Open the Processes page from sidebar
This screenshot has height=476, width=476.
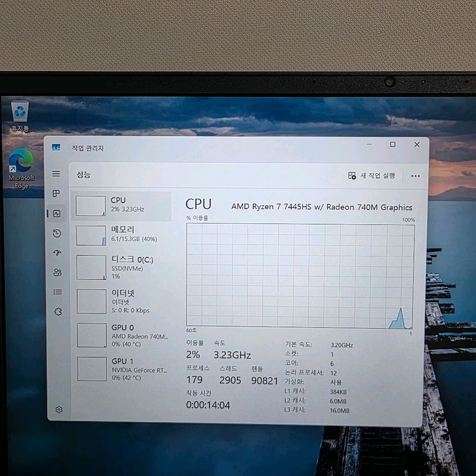coord(56,194)
